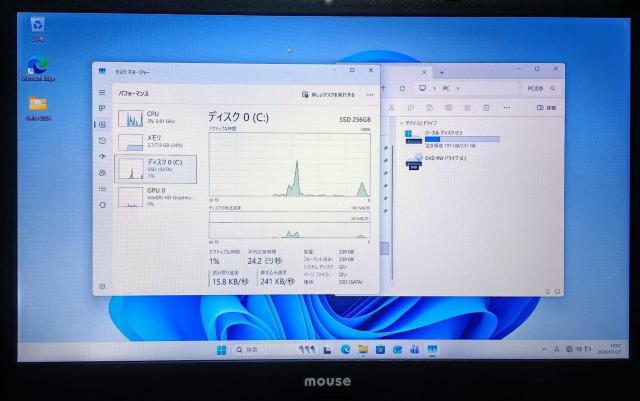Collapse the デバイスとドライブ group
The height and width of the screenshot is (401, 640).
pos(402,123)
